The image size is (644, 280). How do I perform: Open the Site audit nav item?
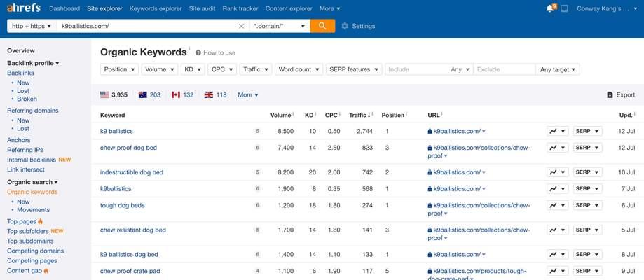point(202,8)
